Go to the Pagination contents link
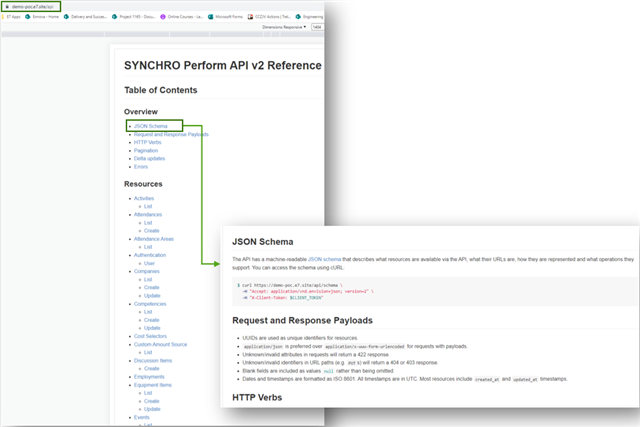 (146, 151)
